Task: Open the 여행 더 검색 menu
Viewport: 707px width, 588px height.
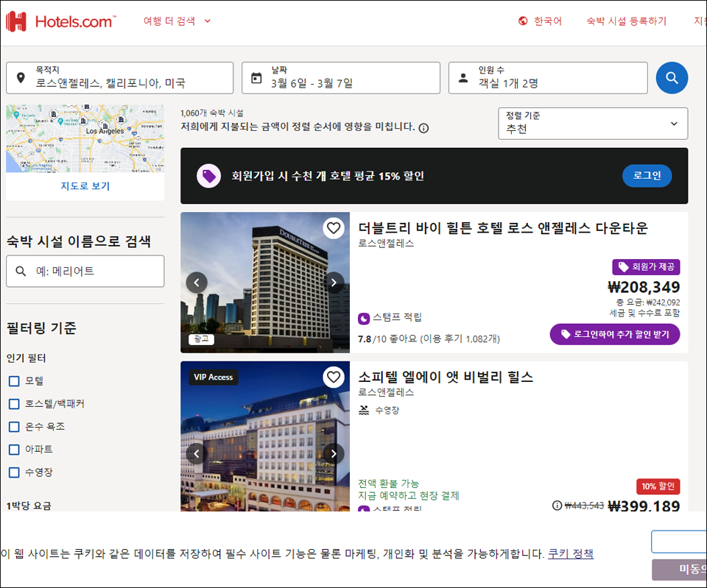Action: click(x=177, y=21)
